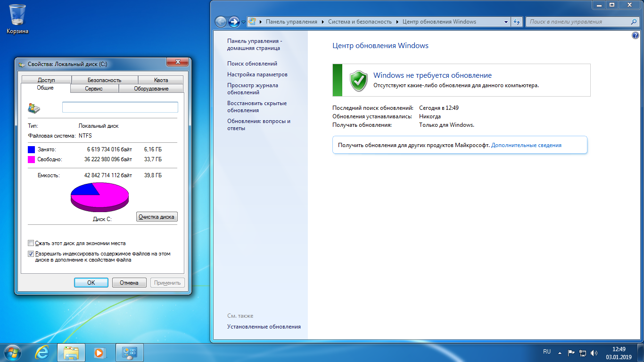Switch to the 'Оборудование' tab
Viewport: 644px width, 362px height.
[151, 89]
